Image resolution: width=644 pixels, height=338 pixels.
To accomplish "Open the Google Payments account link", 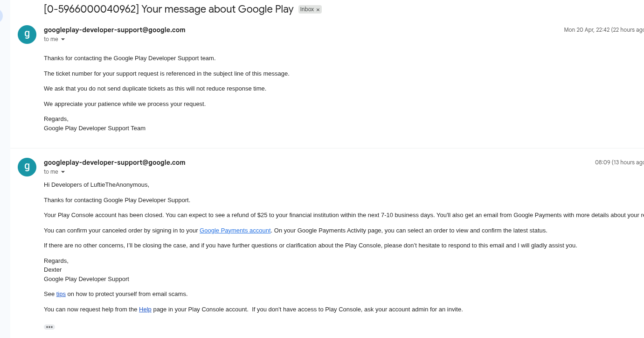I will [x=235, y=231].
